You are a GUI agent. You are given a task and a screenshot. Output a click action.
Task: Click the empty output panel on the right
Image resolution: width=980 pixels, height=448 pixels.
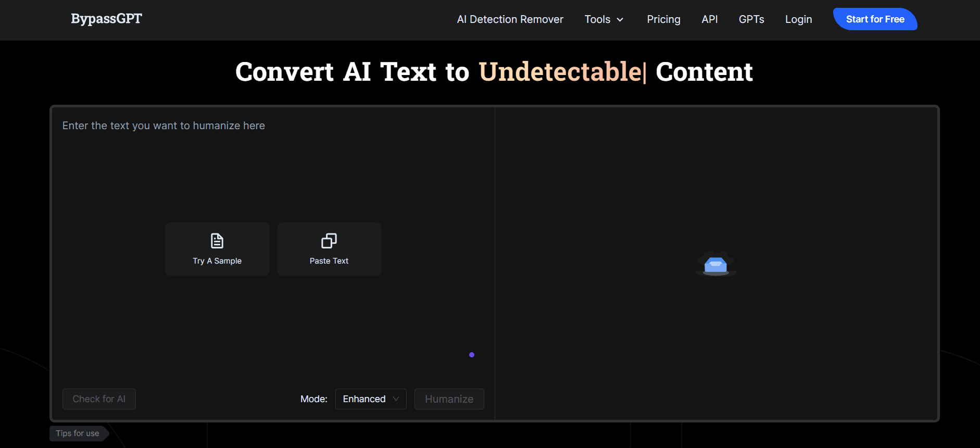(x=716, y=182)
